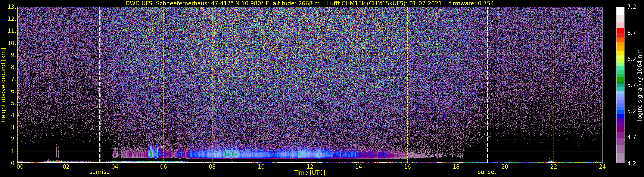Click the colorbar value label '7.2'
This screenshot has width=644, height=177.
pos(632,7)
